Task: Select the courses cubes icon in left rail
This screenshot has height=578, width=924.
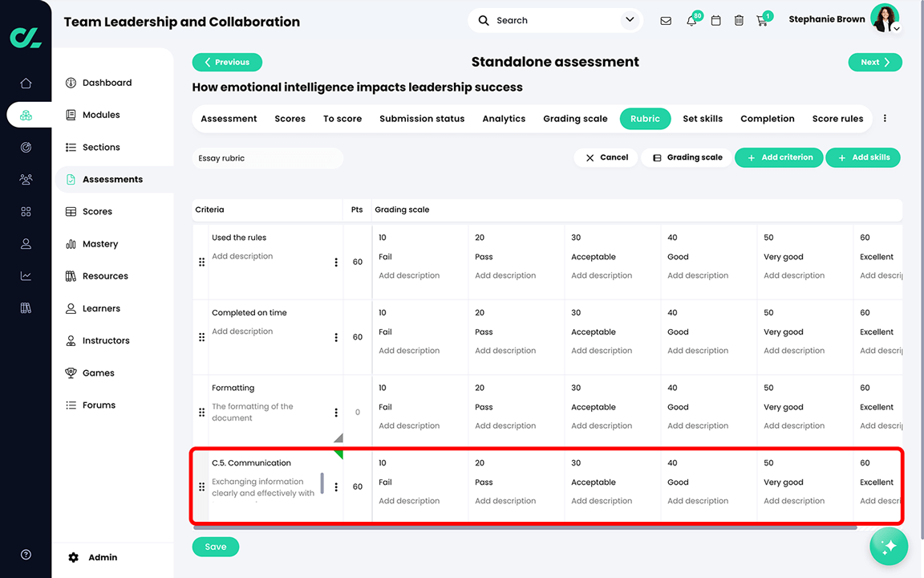Action: coord(26,115)
